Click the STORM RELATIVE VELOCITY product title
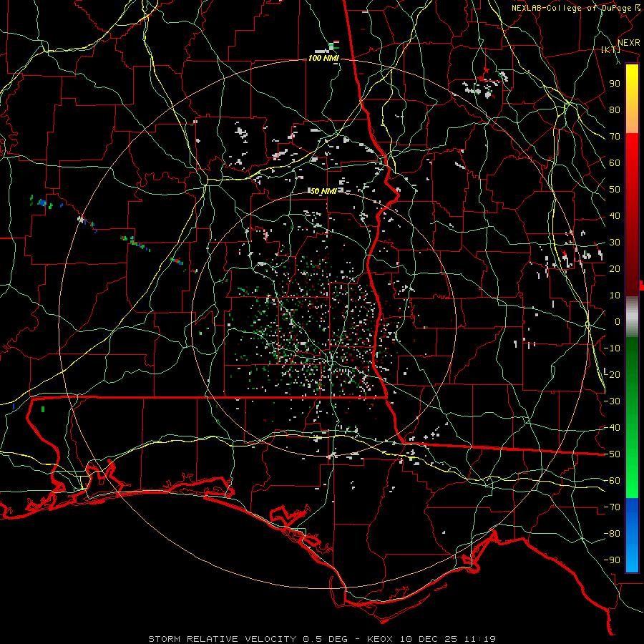This screenshot has width=644, height=644. [222, 639]
